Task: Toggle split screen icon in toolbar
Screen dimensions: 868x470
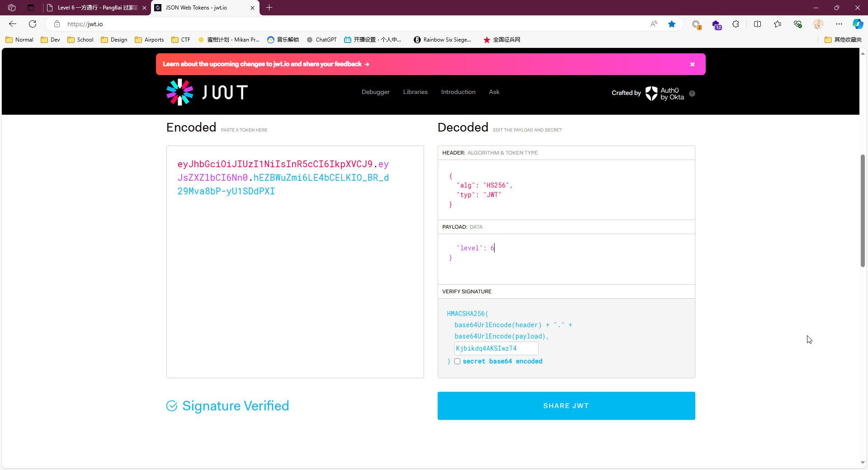Action: 757,24
